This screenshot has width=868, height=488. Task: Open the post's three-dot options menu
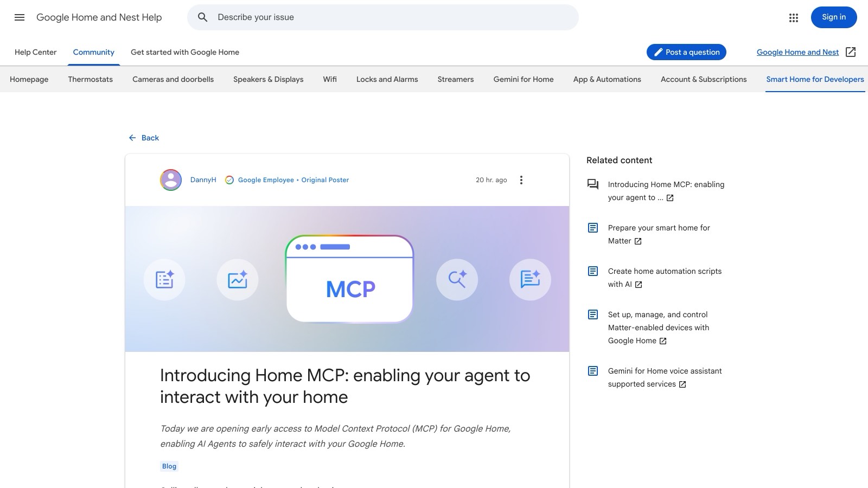click(x=521, y=180)
